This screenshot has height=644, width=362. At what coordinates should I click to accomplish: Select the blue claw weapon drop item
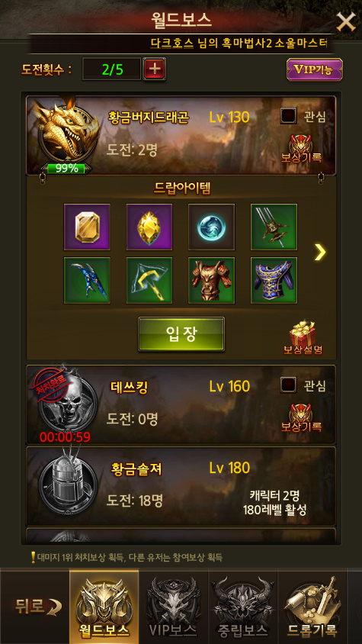coord(87,280)
